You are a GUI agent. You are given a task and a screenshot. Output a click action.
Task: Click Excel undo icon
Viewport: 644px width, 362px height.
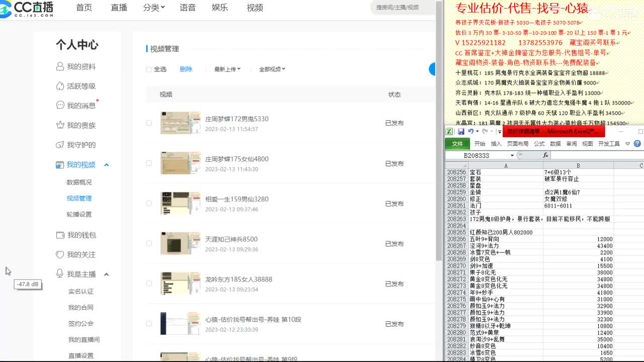coord(470,132)
